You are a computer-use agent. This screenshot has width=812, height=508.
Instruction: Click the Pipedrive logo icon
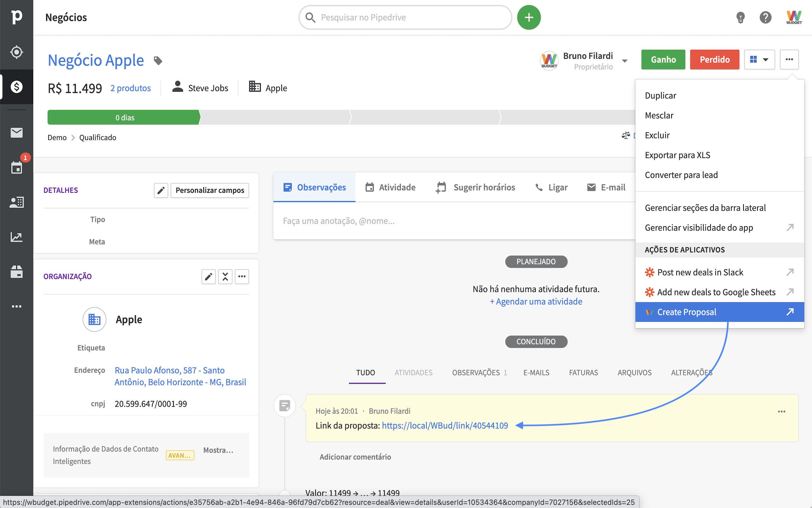[x=16, y=17]
